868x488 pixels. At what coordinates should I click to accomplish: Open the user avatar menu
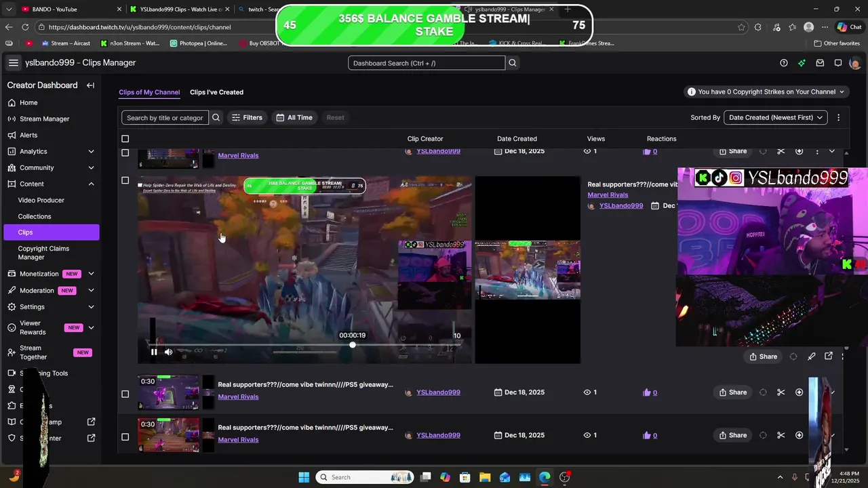click(x=854, y=63)
